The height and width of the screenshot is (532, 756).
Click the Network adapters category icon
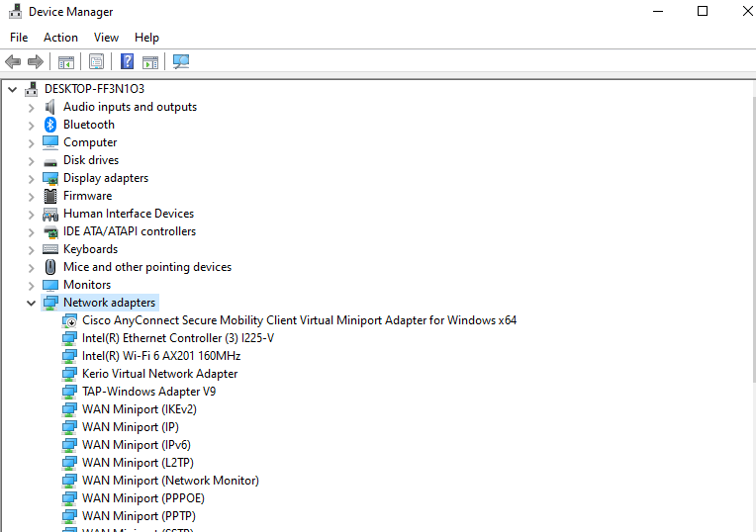[x=50, y=303]
